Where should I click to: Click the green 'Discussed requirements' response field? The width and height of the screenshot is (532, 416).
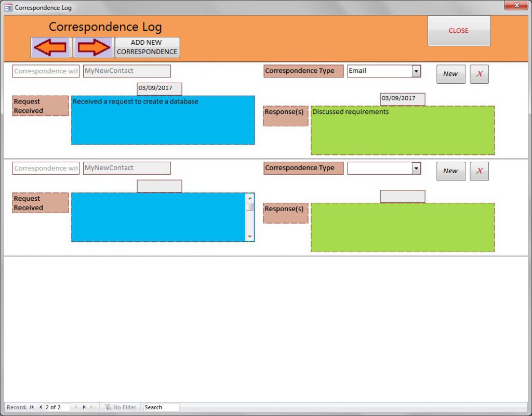coord(402,131)
